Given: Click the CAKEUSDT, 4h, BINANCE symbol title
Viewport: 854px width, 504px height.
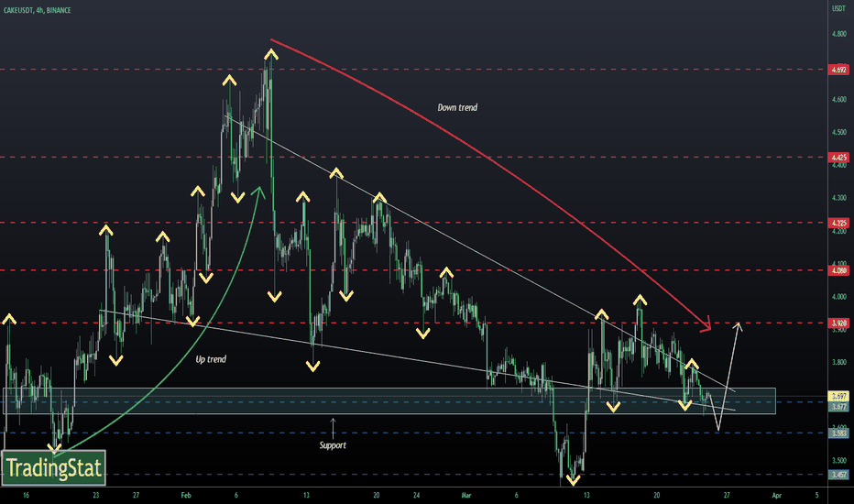Looking at the screenshot, I should point(37,10).
